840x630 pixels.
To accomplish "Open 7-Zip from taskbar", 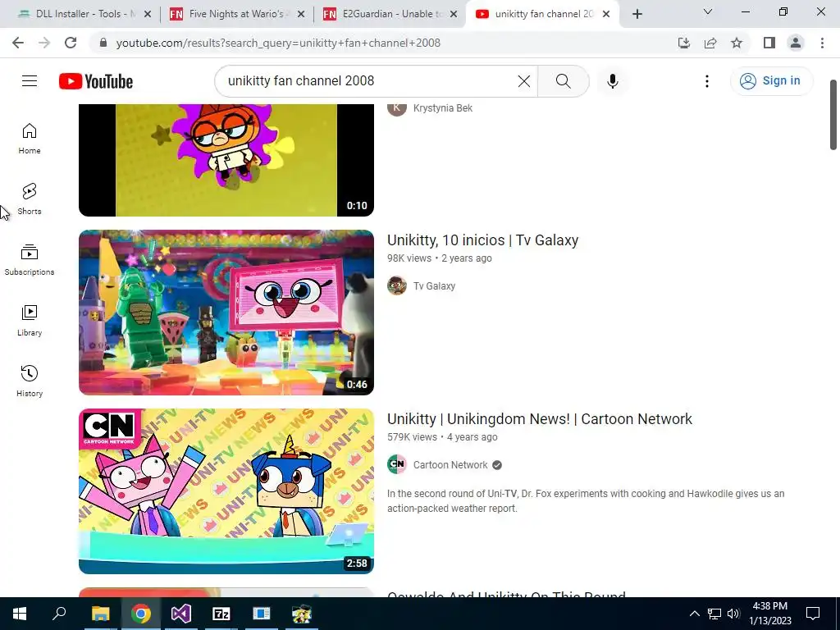I will (221, 614).
